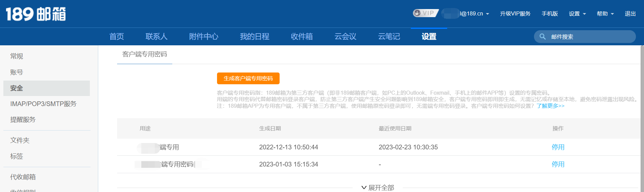The image size is (644, 192).
Task: Switch to 附件中心 tab
Action: (x=204, y=37)
